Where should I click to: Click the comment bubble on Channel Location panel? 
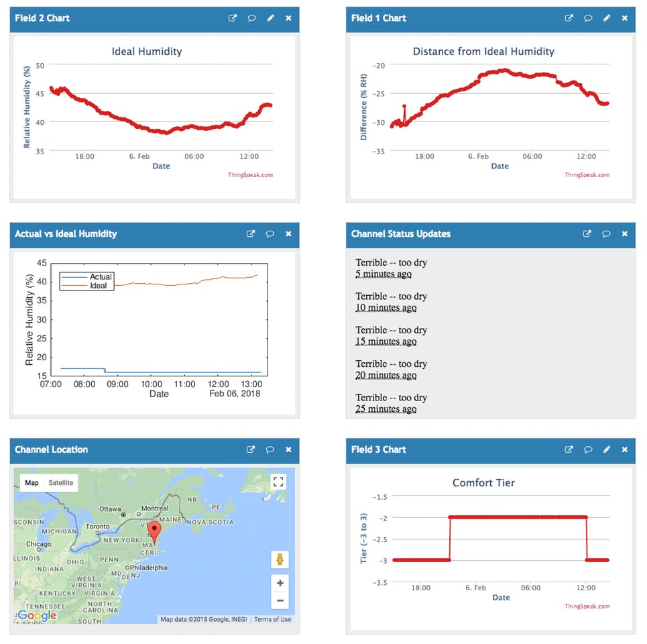point(270,449)
